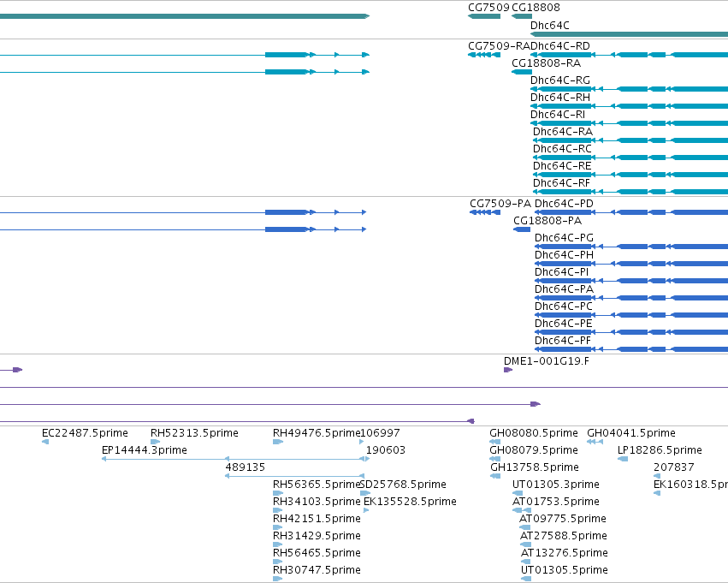Click the Dhc64C-RI transcript label
The width and height of the screenshot is (728, 583).
(x=558, y=115)
